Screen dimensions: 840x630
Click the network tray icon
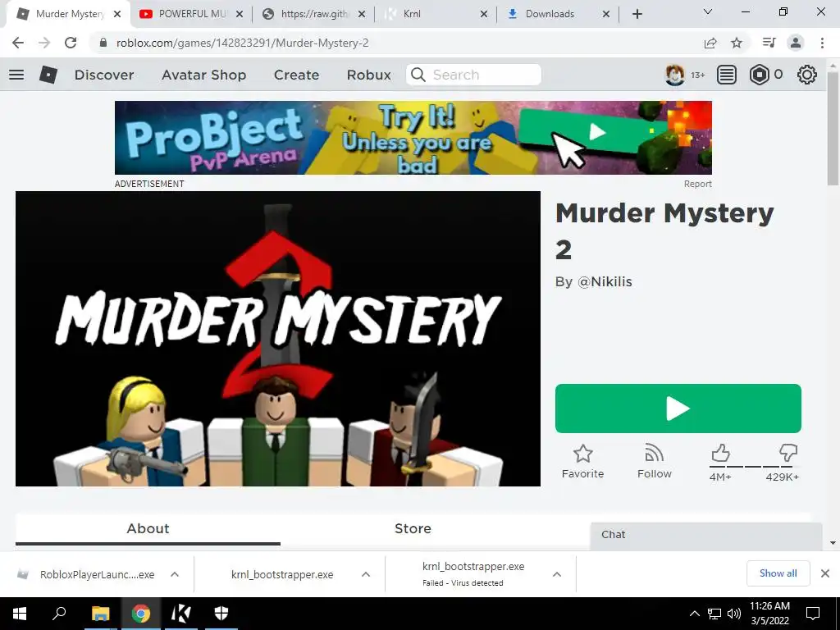tap(714, 614)
